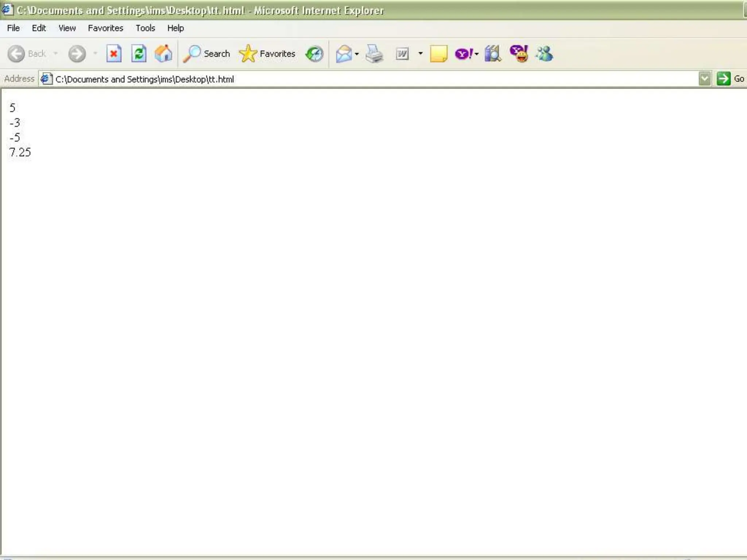The height and width of the screenshot is (560, 747).
Task: Refresh the current page
Action: tap(139, 54)
